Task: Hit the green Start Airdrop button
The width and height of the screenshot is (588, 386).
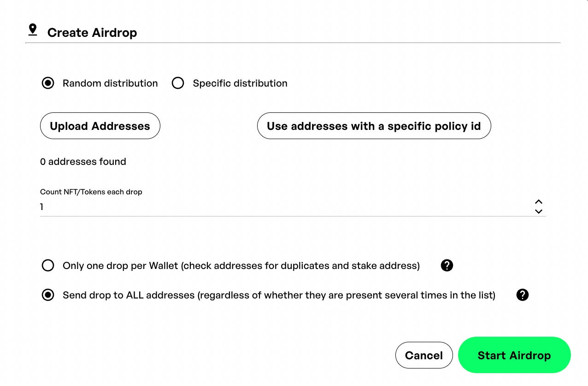Action: [514, 355]
